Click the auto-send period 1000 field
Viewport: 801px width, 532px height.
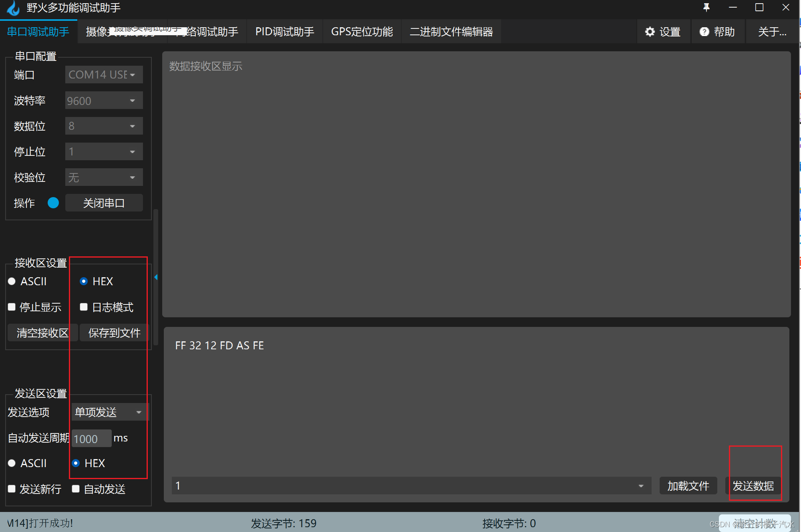click(91, 439)
